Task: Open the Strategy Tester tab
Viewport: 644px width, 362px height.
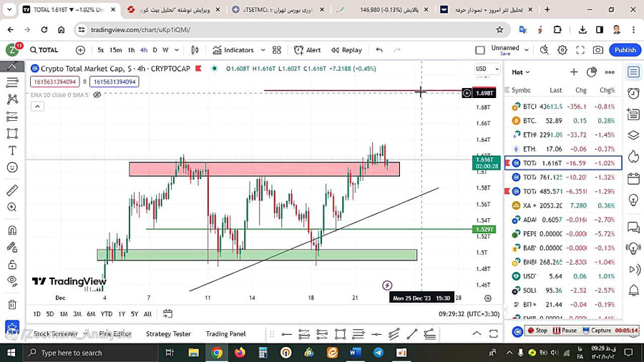Action: (x=168, y=334)
